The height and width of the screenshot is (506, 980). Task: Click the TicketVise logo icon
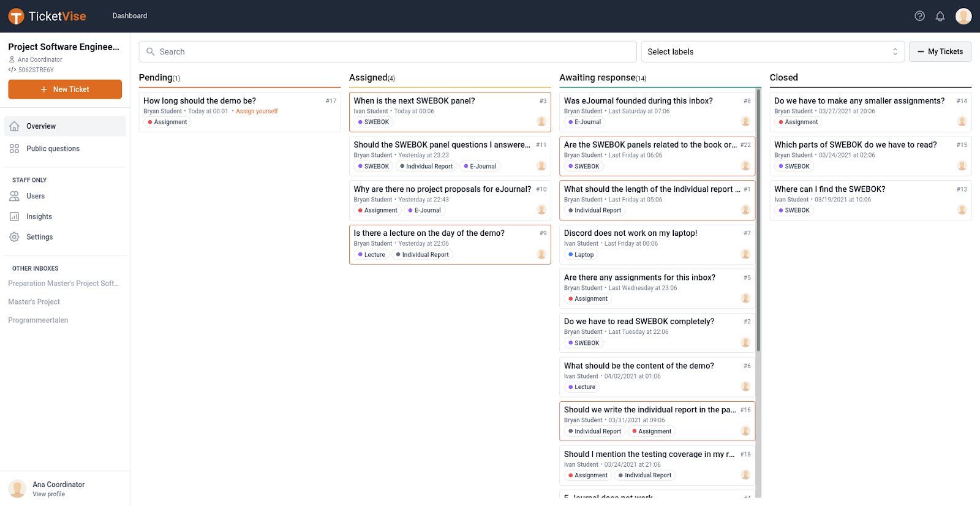click(x=16, y=17)
